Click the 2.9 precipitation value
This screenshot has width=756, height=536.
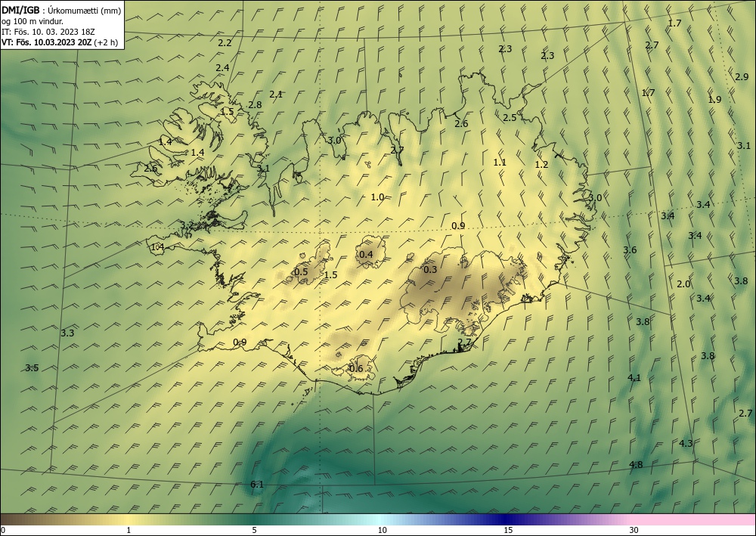(742, 76)
